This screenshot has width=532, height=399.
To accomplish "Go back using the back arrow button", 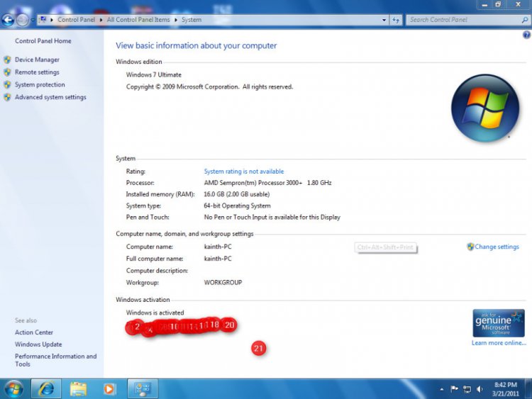I will point(8,21).
